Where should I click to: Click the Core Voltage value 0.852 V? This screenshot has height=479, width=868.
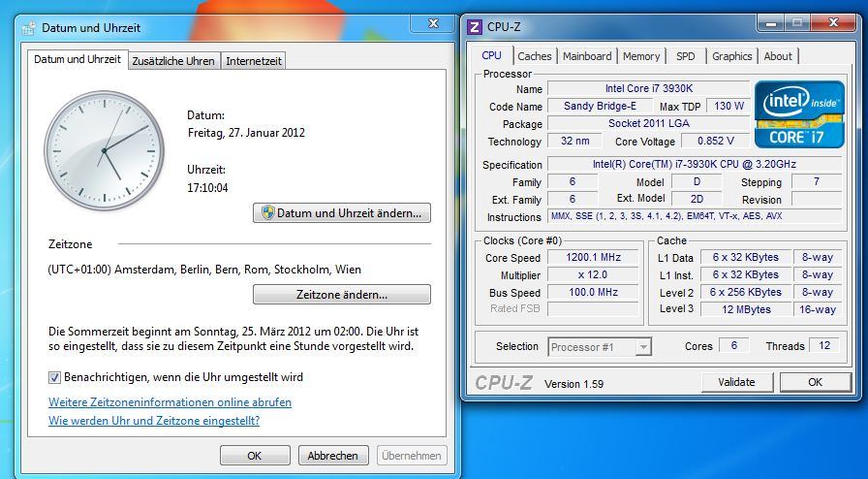pyautogui.click(x=715, y=141)
